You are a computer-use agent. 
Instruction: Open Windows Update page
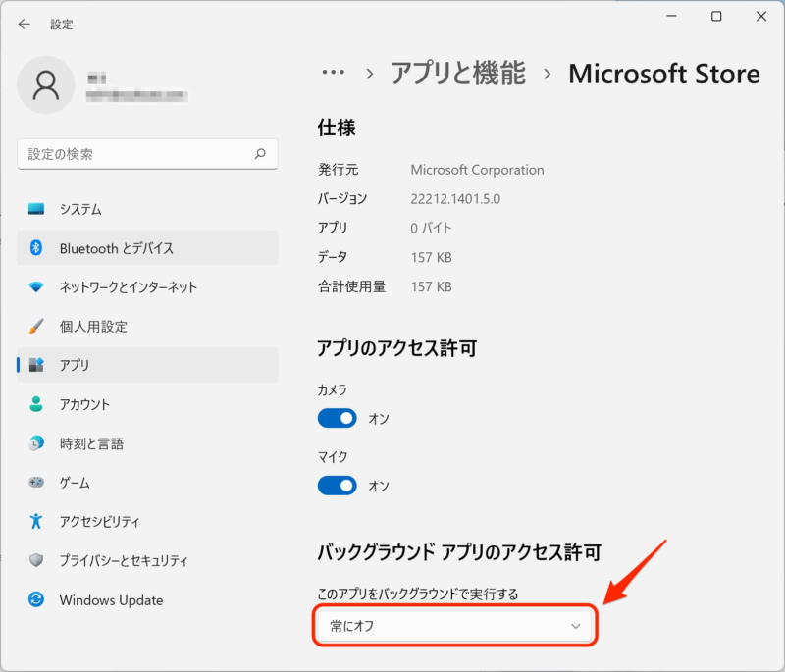148,599
